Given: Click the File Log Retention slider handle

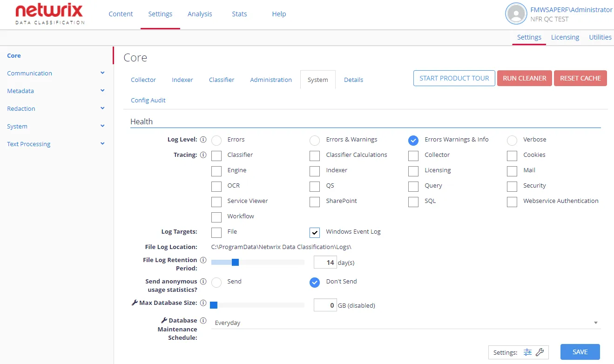Looking at the screenshot, I should coord(235,263).
